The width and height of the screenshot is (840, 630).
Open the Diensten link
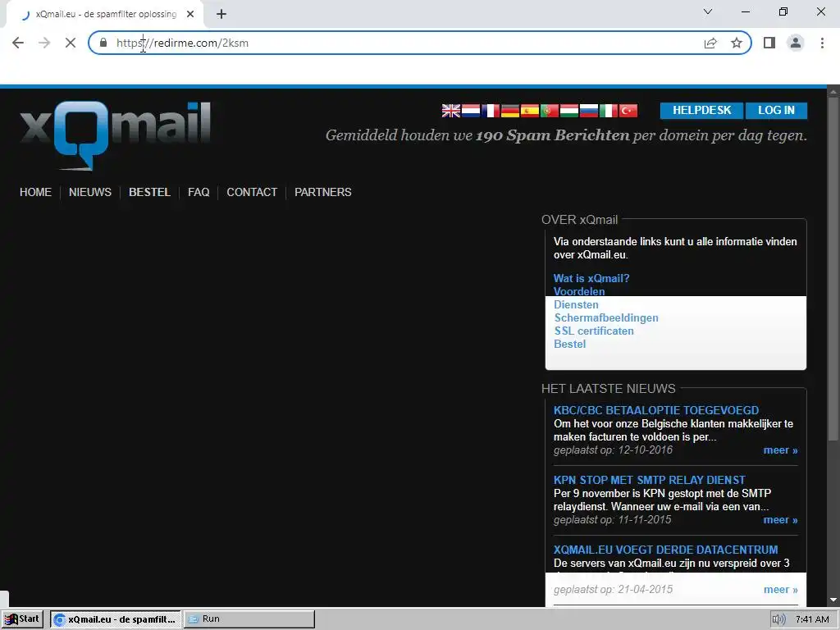click(x=576, y=304)
